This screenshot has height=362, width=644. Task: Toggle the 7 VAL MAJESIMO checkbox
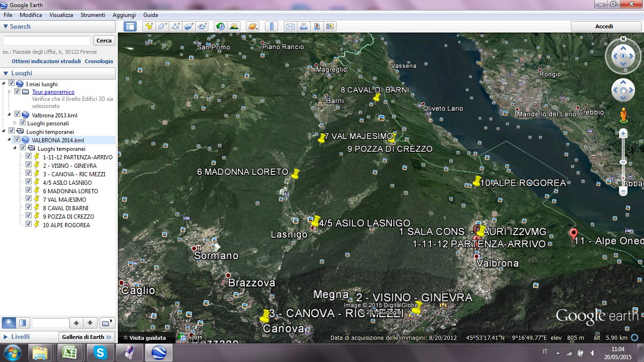28,199
